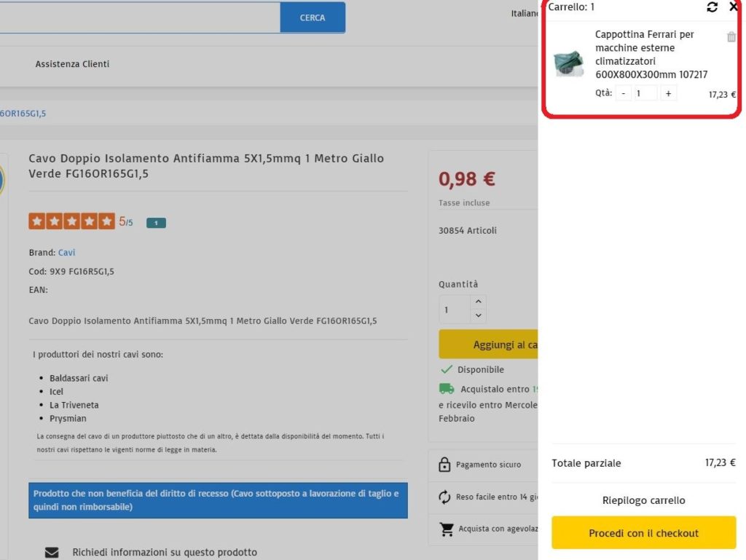This screenshot has width=746, height=560.
Task: Delete Cappottina Ferrari item with trash icon
Action: pyautogui.click(x=731, y=37)
